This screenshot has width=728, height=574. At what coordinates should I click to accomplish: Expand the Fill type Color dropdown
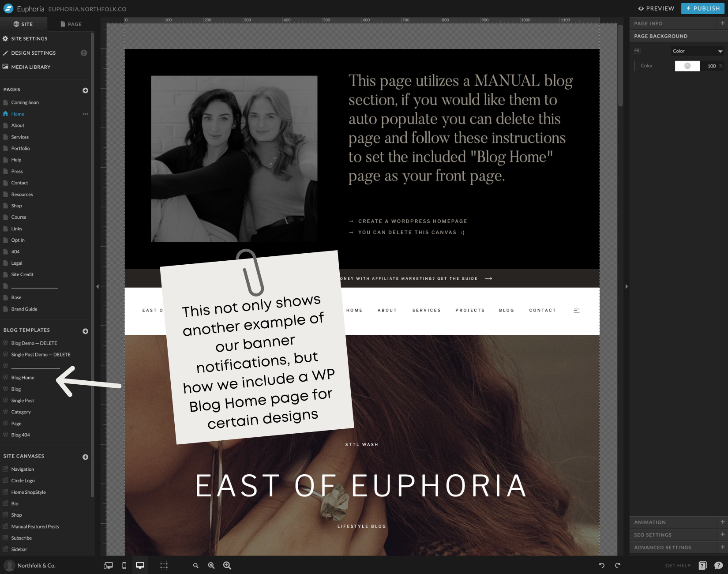[697, 51]
